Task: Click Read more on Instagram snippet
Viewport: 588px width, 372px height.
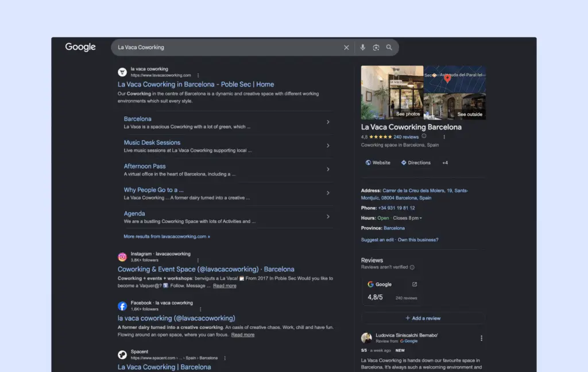Action: click(x=225, y=286)
